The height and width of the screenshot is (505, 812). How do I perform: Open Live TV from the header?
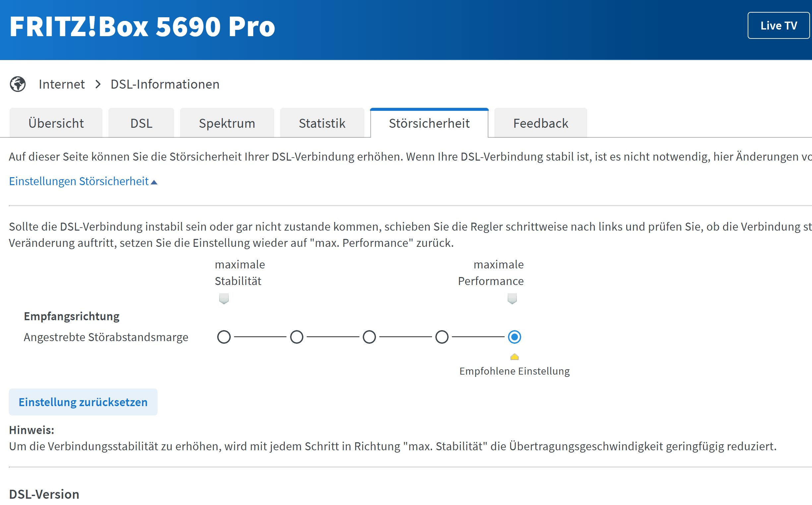tap(778, 26)
